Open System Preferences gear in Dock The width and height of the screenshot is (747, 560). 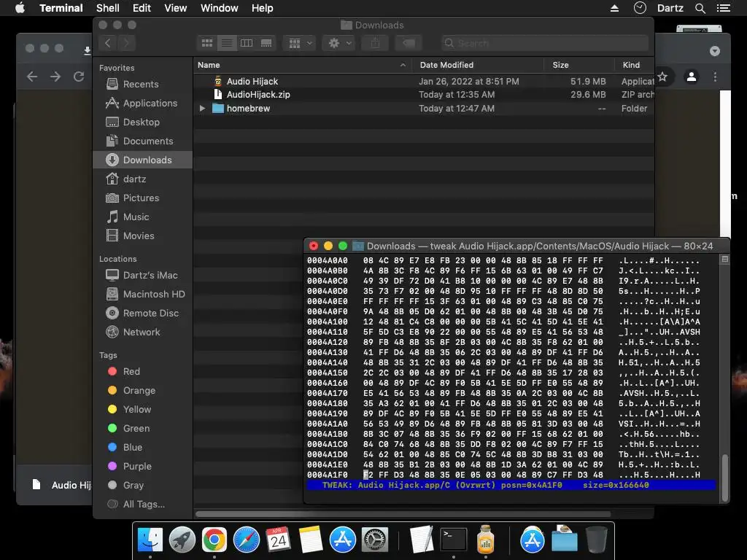(375, 540)
